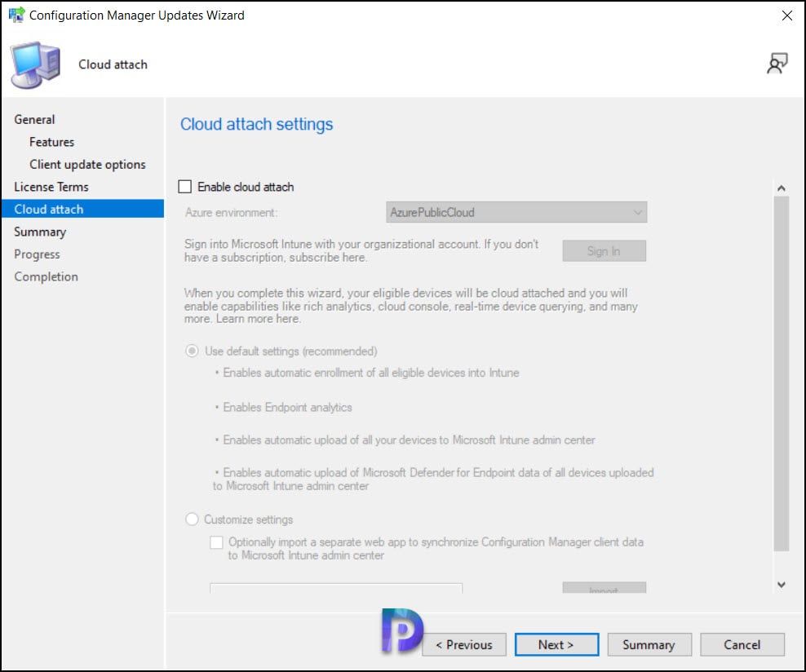The height and width of the screenshot is (672, 806).
Task: Go to General wizard step
Action: click(x=34, y=119)
